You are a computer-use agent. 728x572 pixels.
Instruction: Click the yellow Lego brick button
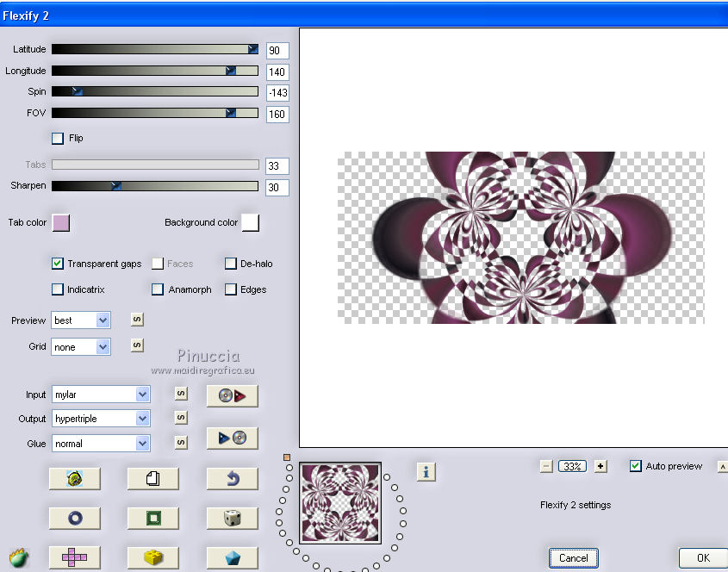[153, 557]
